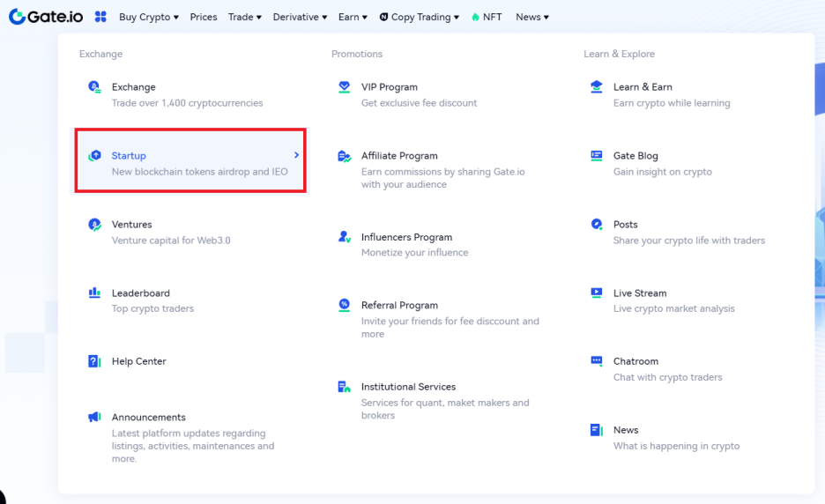The height and width of the screenshot is (504, 825).
Task: Click 'Get exclusive fee discount' text
Action: (419, 103)
